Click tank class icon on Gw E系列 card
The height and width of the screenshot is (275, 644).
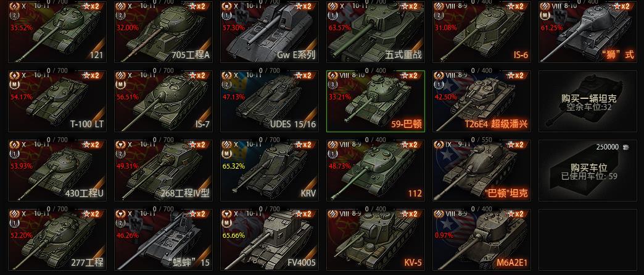[227, 7]
